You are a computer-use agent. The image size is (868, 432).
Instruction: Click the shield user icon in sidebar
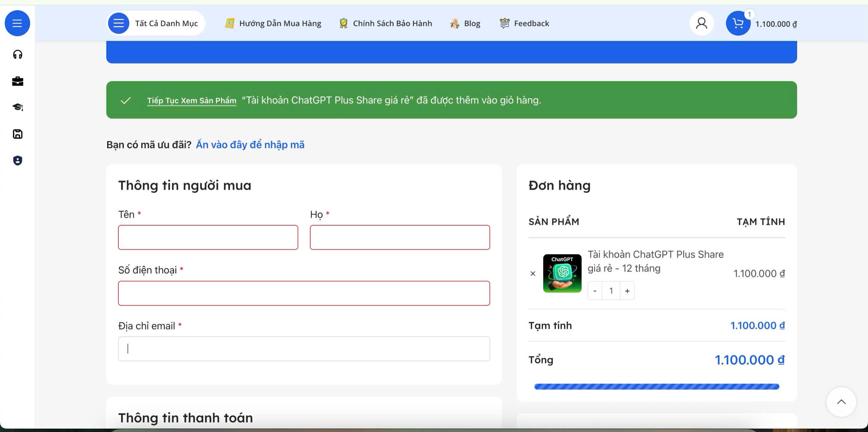tap(18, 160)
